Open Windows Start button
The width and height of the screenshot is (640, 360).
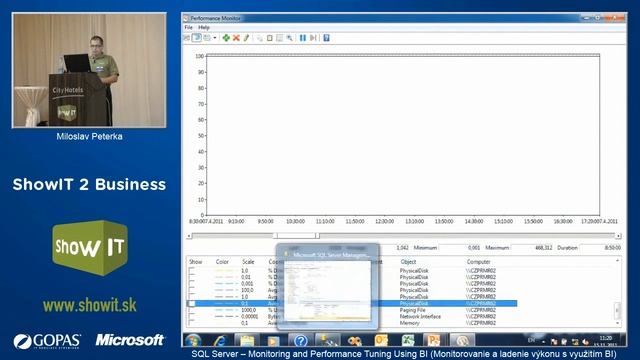click(x=193, y=340)
